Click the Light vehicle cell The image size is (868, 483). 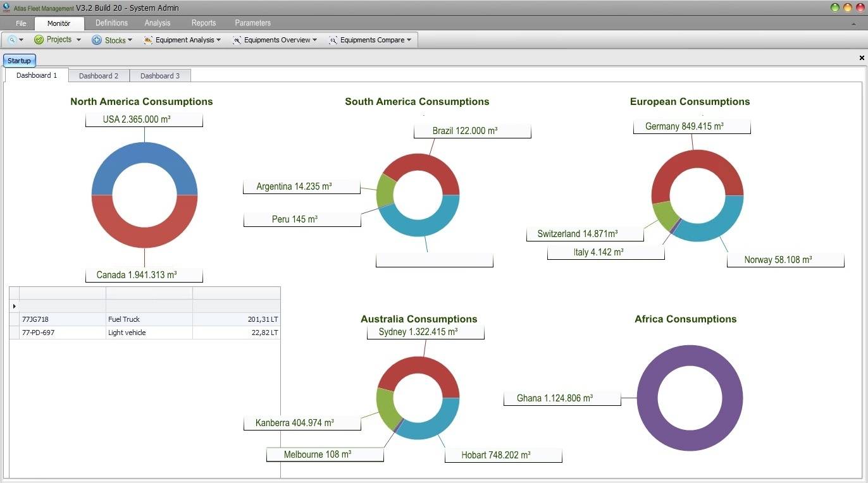149,333
